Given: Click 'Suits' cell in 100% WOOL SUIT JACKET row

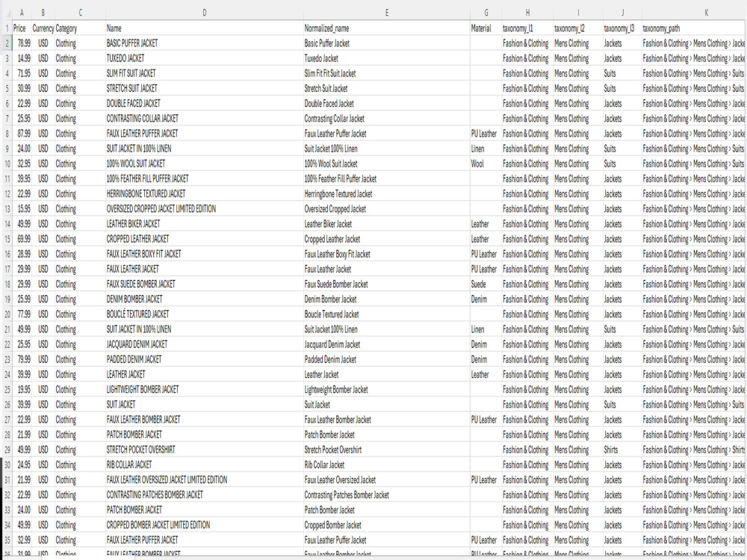Looking at the screenshot, I should coord(622,164).
